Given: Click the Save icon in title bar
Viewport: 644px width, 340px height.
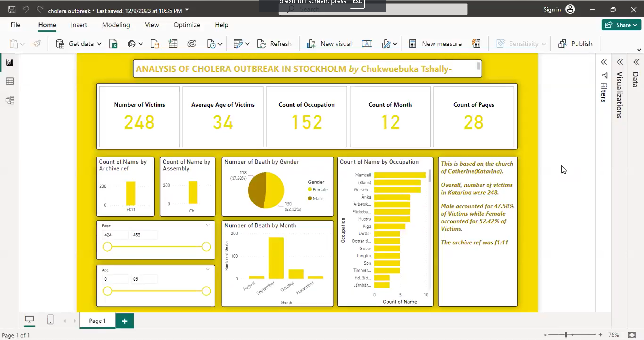Looking at the screenshot, I should 11,10.
